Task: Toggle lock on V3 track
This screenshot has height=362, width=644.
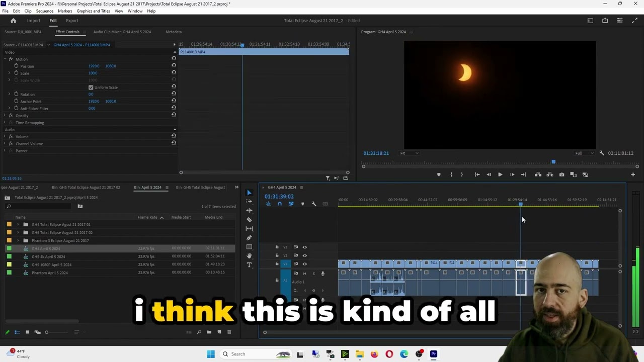Action: click(277, 247)
